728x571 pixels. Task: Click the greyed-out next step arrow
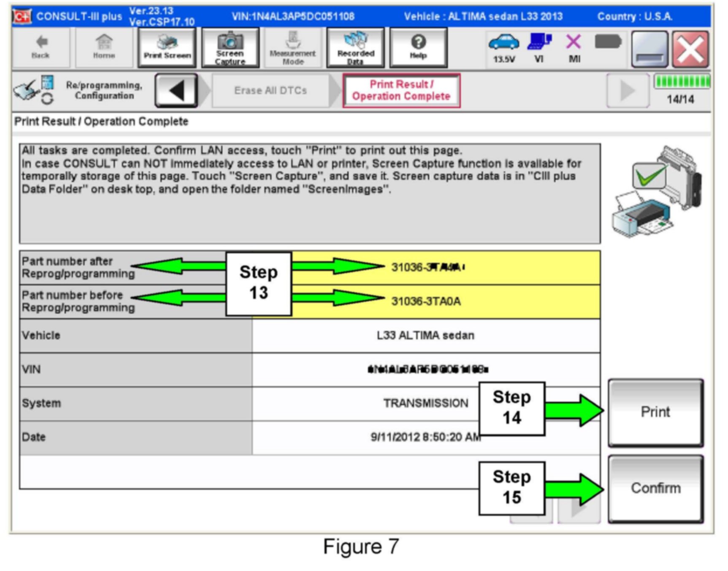(x=628, y=91)
